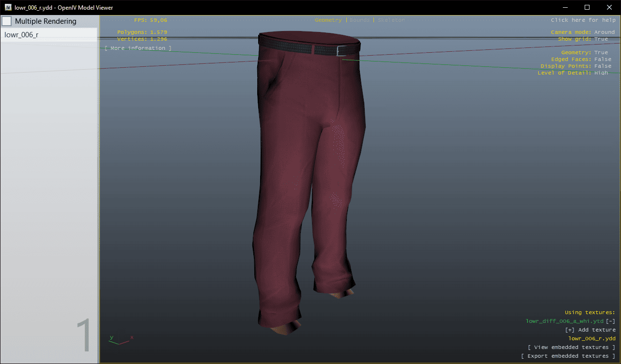Remove texture with the [-] button
Screen dimensions: 621x364
610,321
